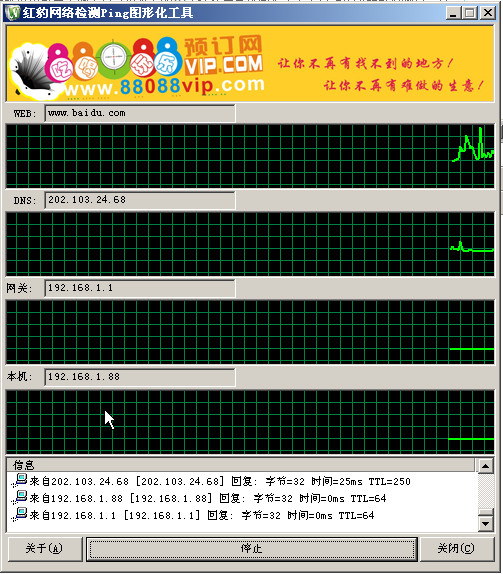503x574 pixels.
Task: Click the 关闭(C) close button
Action: point(456,548)
